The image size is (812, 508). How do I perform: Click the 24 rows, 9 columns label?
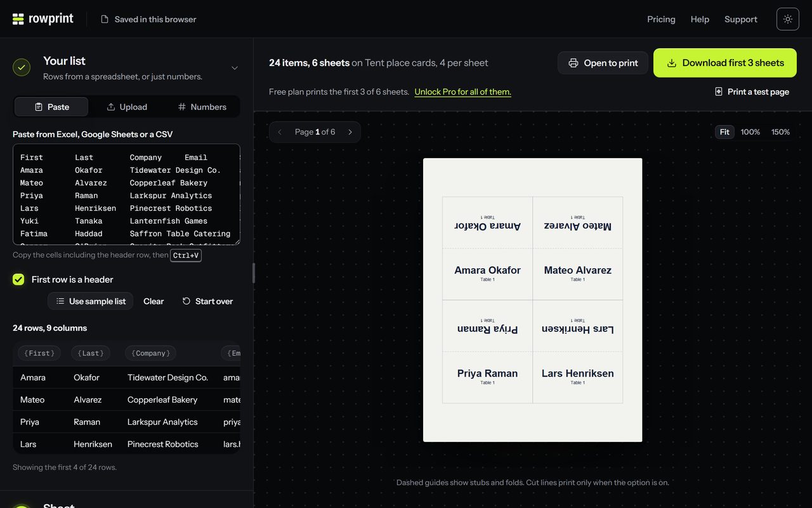click(50, 328)
